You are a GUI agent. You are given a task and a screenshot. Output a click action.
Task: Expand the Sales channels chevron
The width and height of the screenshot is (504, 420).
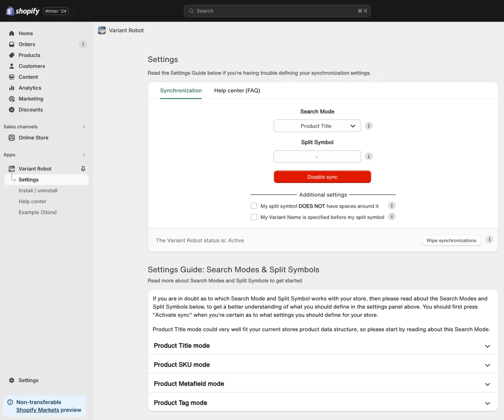point(84,127)
